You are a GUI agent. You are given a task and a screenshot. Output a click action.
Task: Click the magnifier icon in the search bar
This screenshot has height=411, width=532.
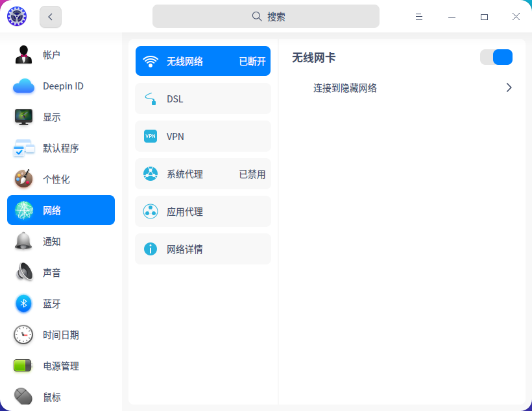[x=257, y=16]
